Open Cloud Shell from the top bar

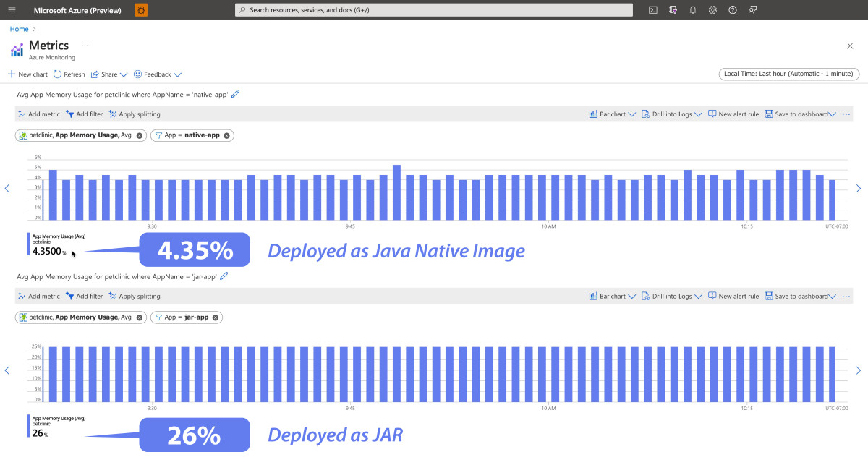652,9
